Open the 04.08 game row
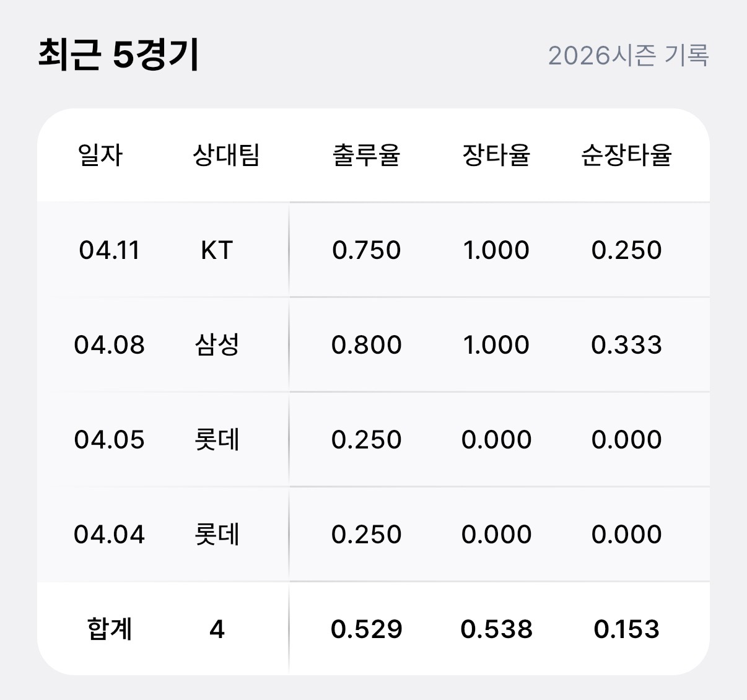The image size is (747, 700). 109,345
